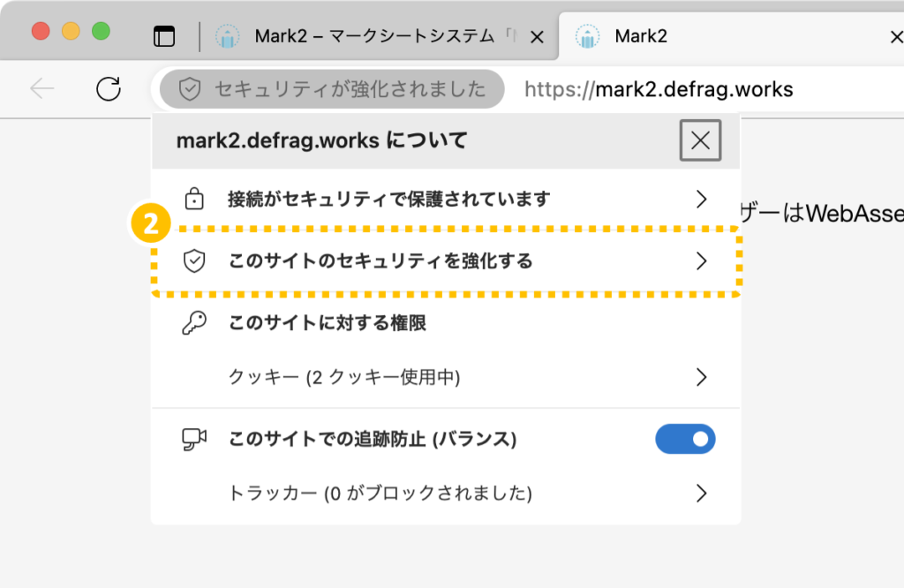Switch to the Mark2 – マークシートシステム tab
Image resolution: width=904 pixels, height=588 pixels.
380,36
